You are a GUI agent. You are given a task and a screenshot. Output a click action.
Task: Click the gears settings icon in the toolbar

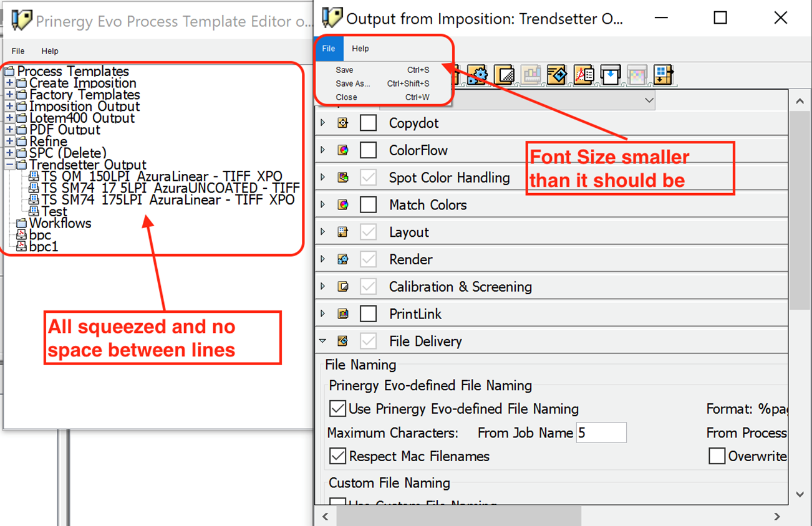point(477,75)
